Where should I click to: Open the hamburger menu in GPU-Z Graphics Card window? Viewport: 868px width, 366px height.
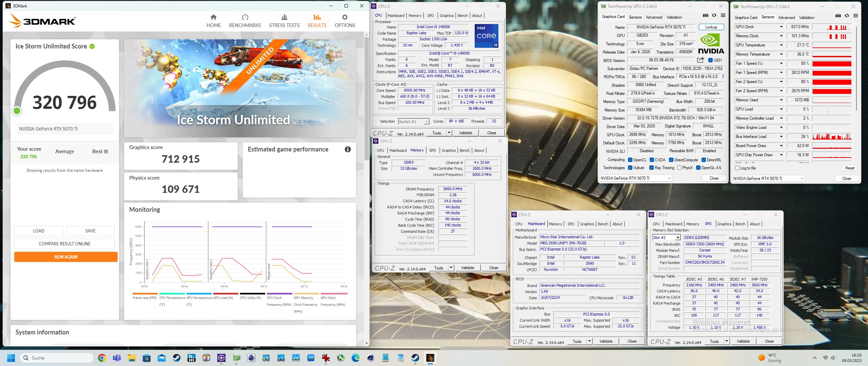[x=723, y=16]
